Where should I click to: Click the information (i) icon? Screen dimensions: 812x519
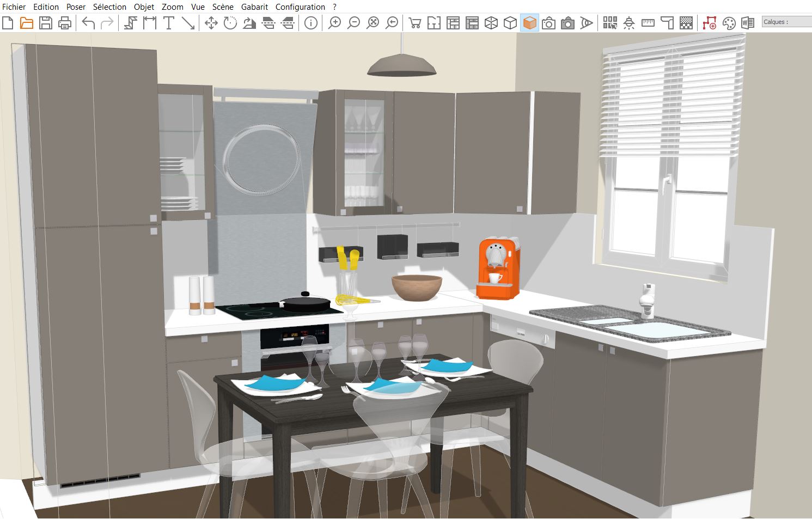(x=311, y=23)
